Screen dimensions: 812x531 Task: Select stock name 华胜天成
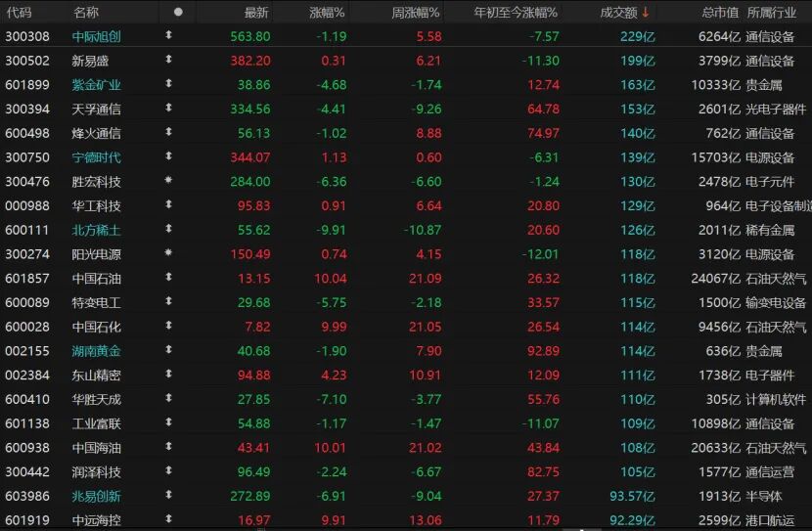pos(96,400)
